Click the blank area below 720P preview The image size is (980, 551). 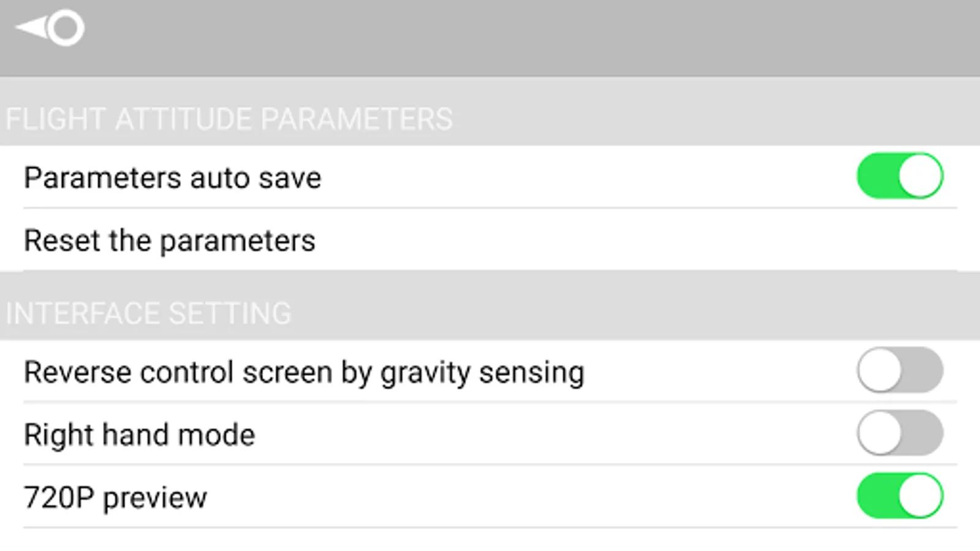click(x=490, y=540)
